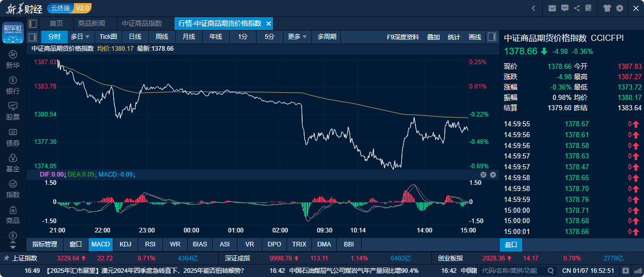Click the share icon in title bar

[x=577, y=8]
